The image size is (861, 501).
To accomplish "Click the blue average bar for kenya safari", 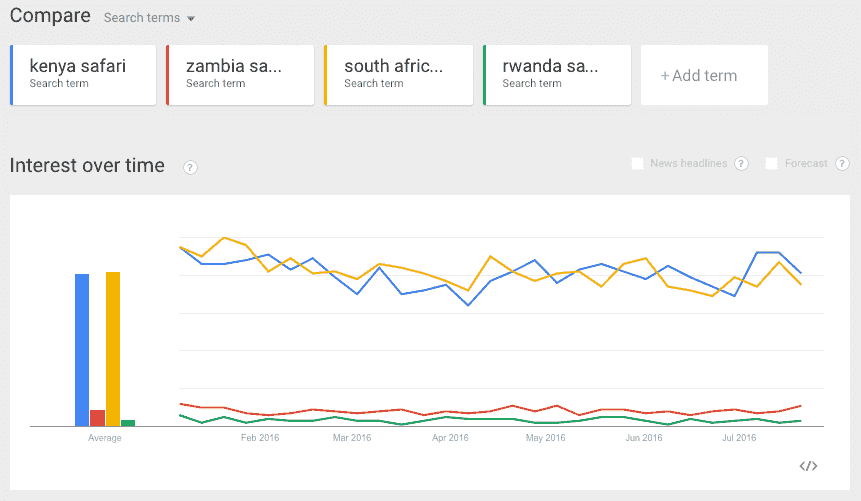I will pos(82,349).
